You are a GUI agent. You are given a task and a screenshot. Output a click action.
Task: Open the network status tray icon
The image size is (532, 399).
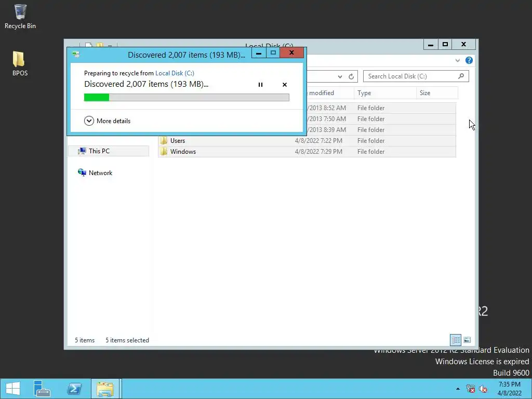tap(471, 389)
